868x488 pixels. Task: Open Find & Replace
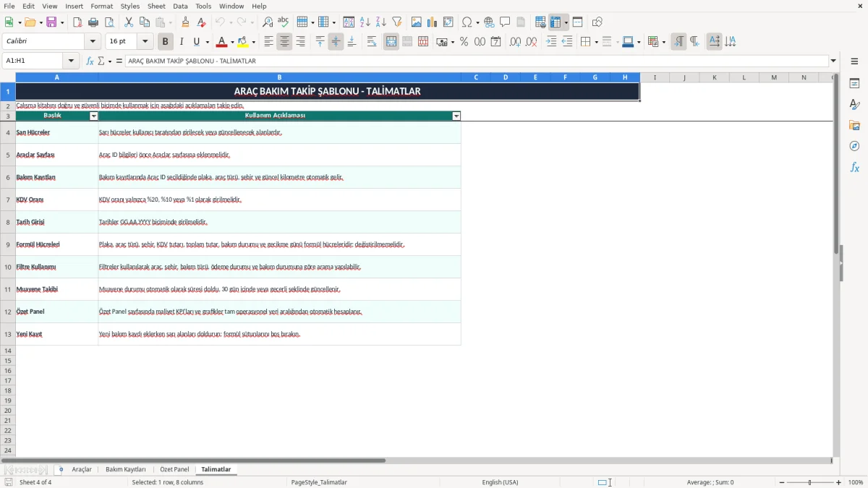268,22
